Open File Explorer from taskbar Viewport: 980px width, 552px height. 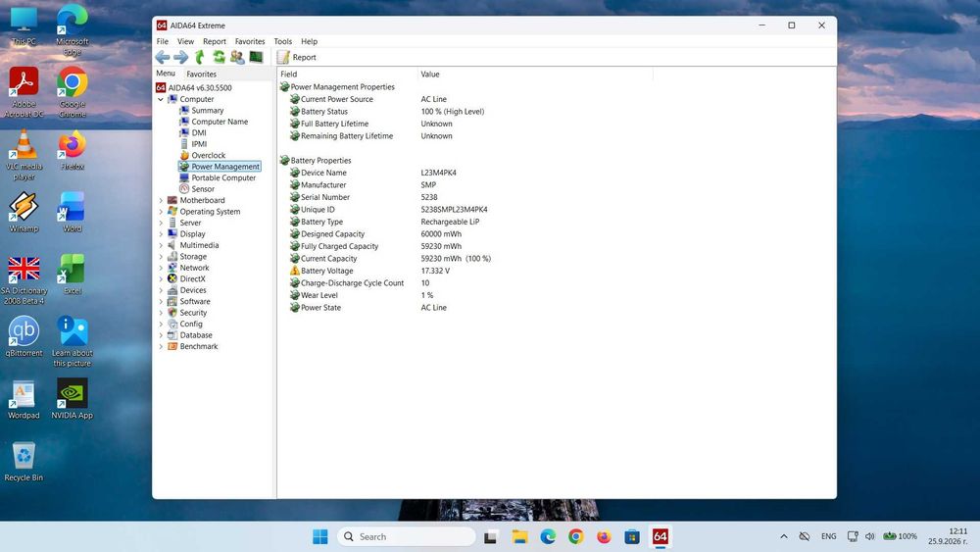pos(519,537)
